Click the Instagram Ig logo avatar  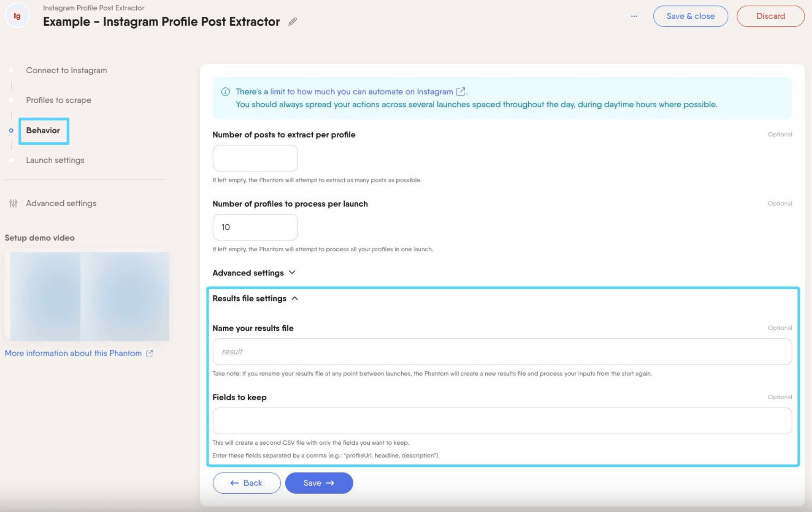pos(17,16)
